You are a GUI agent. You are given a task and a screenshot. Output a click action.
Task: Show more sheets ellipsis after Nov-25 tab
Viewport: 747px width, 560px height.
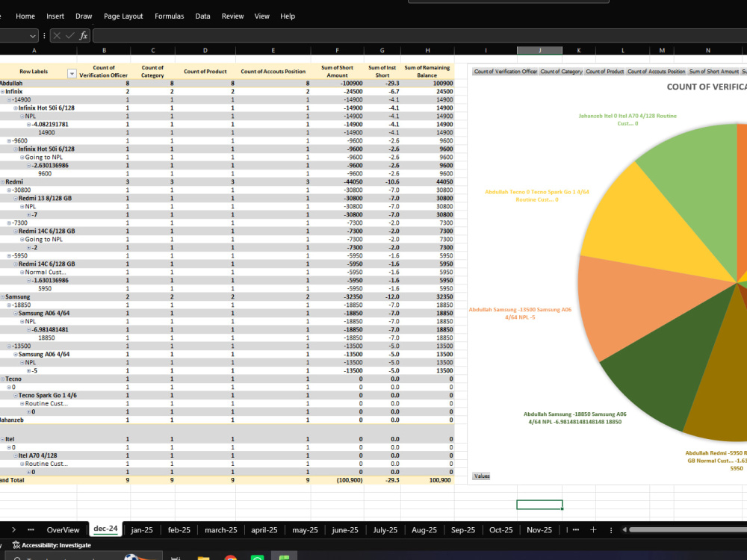(575, 529)
